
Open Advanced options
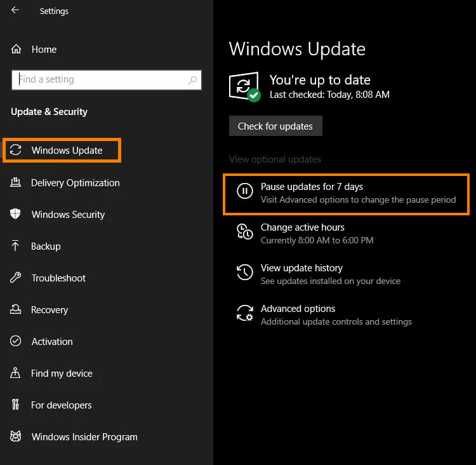point(298,309)
